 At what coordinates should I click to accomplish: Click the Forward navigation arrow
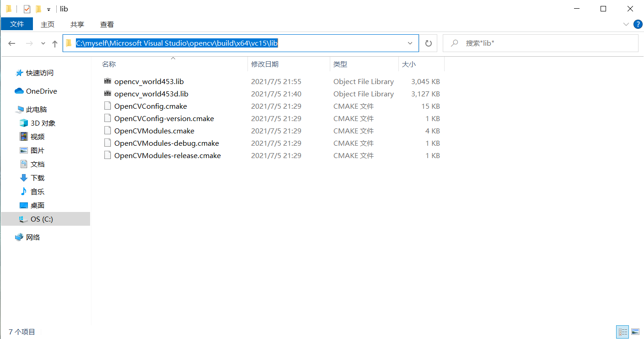(29, 43)
